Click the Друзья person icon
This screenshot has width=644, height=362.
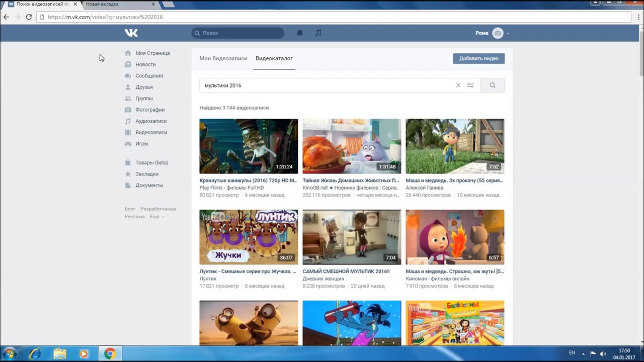point(128,87)
